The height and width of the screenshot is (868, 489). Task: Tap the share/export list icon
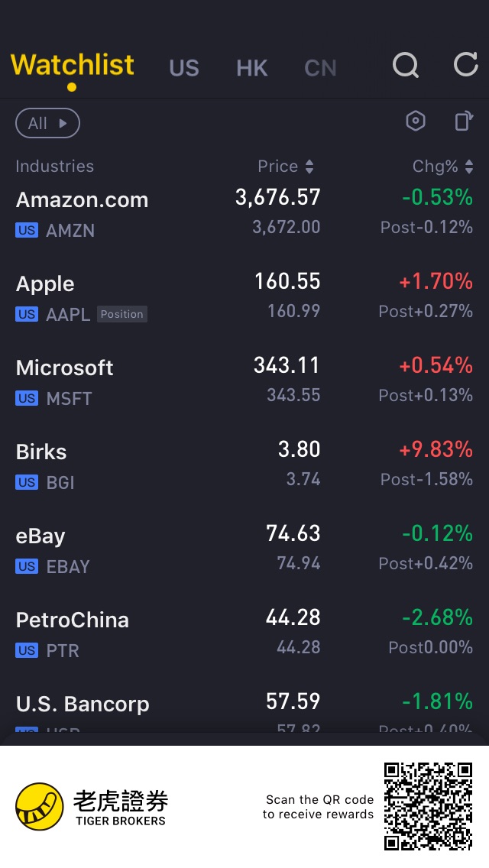click(464, 121)
